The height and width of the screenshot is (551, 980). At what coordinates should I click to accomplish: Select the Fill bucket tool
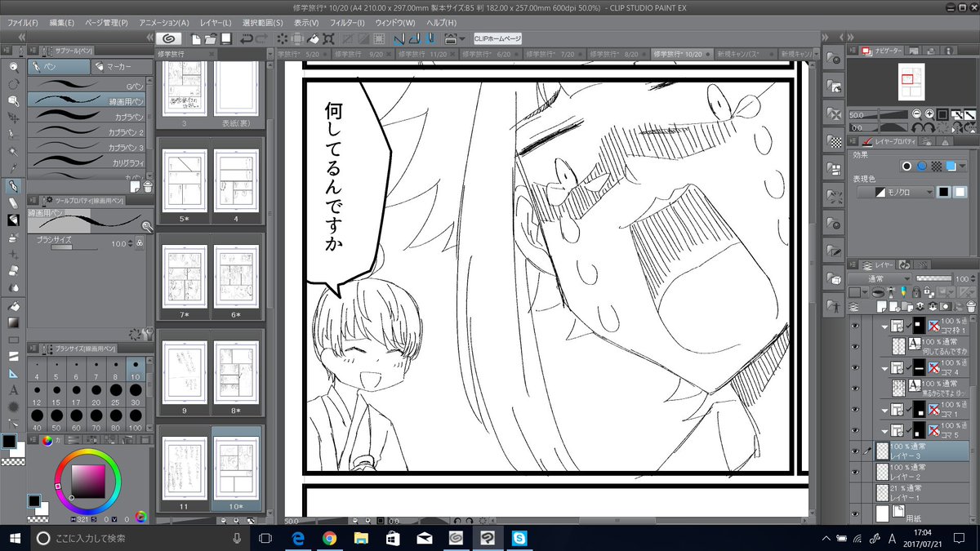pos(13,305)
